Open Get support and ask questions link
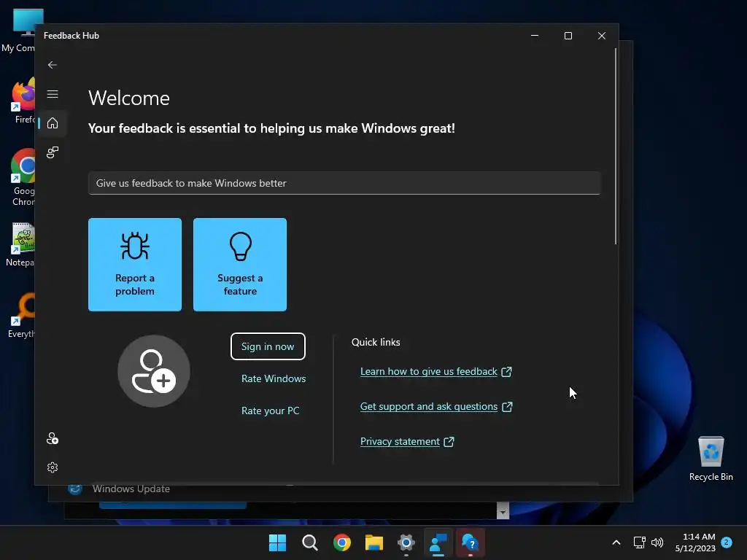The image size is (747, 560). click(436, 406)
